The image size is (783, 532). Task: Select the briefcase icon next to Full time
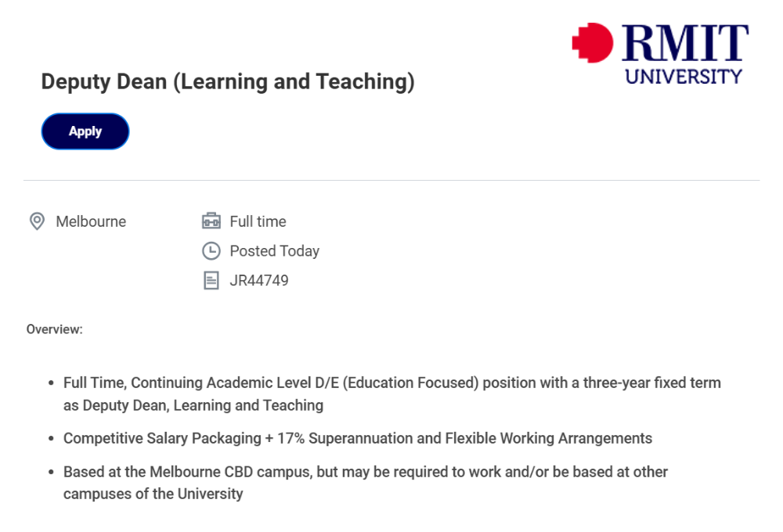tap(210, 221)
